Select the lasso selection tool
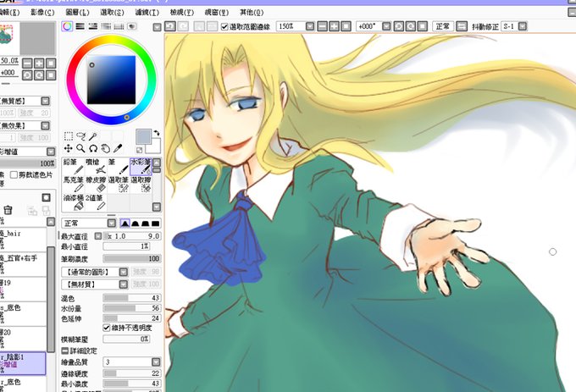Image resolution: width=576 pixels, height=392 pixels. pyautogui.click(x=80, y=136)
